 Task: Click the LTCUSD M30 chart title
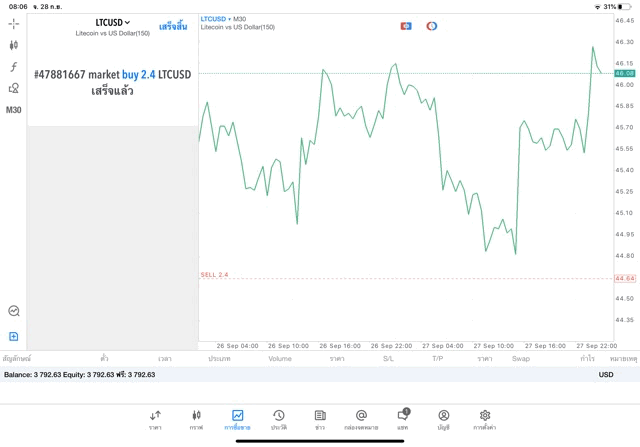[x=223, y=19]
